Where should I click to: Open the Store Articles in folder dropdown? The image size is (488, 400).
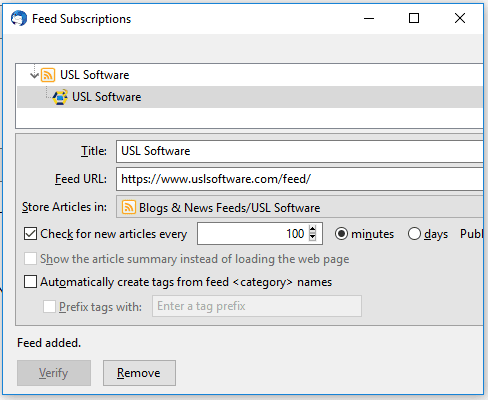(300, 207)
